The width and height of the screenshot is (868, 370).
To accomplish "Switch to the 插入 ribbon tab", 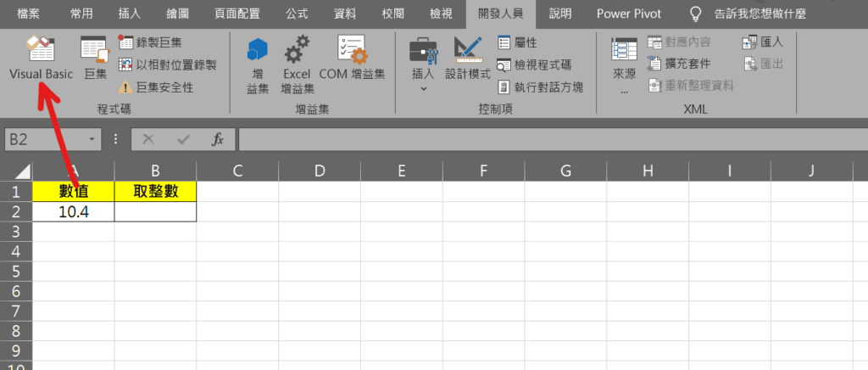I will 130,14.
